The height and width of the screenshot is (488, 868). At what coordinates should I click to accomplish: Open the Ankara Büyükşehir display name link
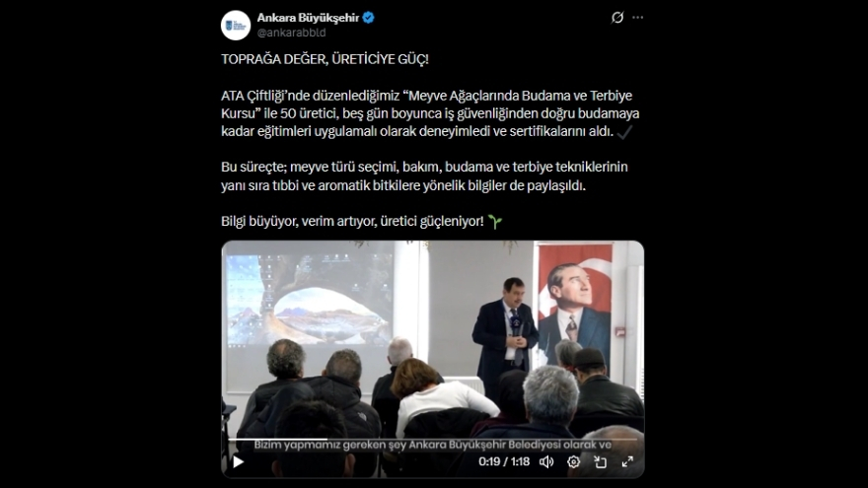click(x=308, y=18)
